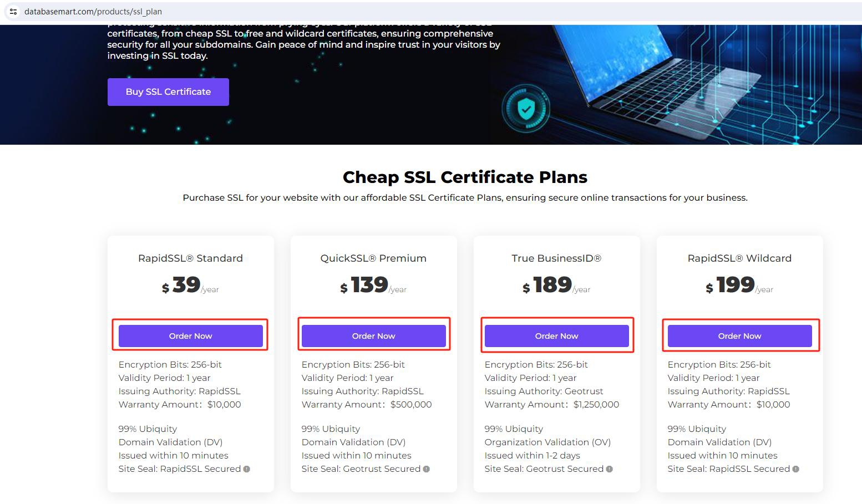This screenshot has height=504, width=862.
Task: Order the RapidSSL Standard $39 plan
Action: click(191, 336)
